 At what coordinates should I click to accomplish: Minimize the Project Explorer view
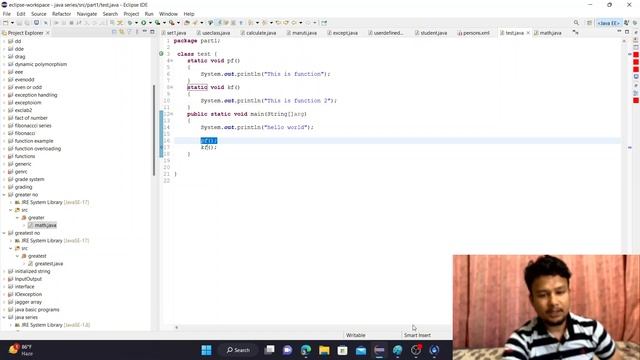tap(144, 31)
